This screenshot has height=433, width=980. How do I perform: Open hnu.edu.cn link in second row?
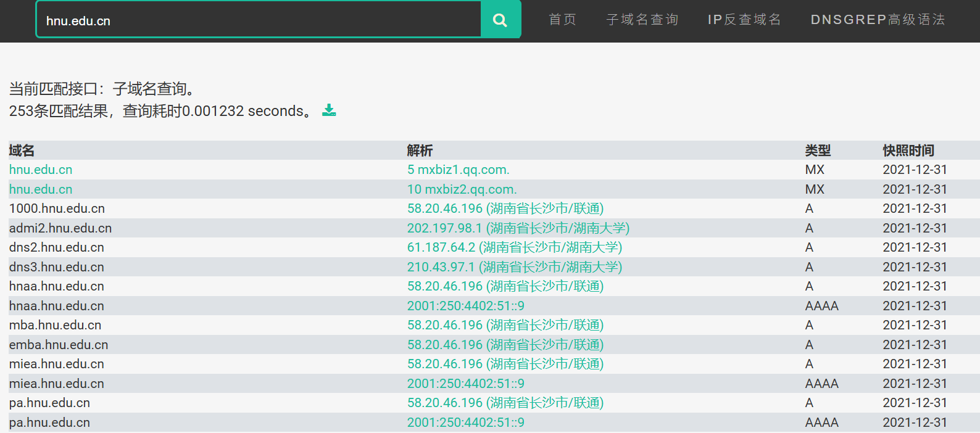[41, 189]
